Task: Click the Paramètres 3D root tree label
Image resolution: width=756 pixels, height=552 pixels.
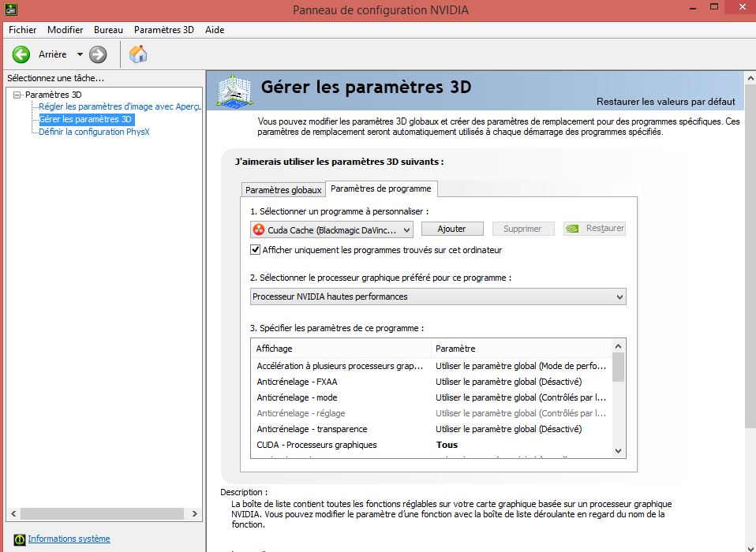Action: click(x=54, y=95)
